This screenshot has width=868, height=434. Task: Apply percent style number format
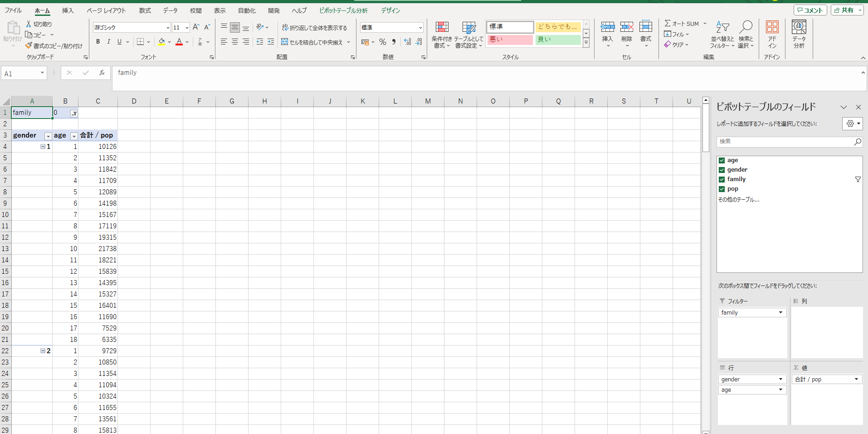pos(383,42)
